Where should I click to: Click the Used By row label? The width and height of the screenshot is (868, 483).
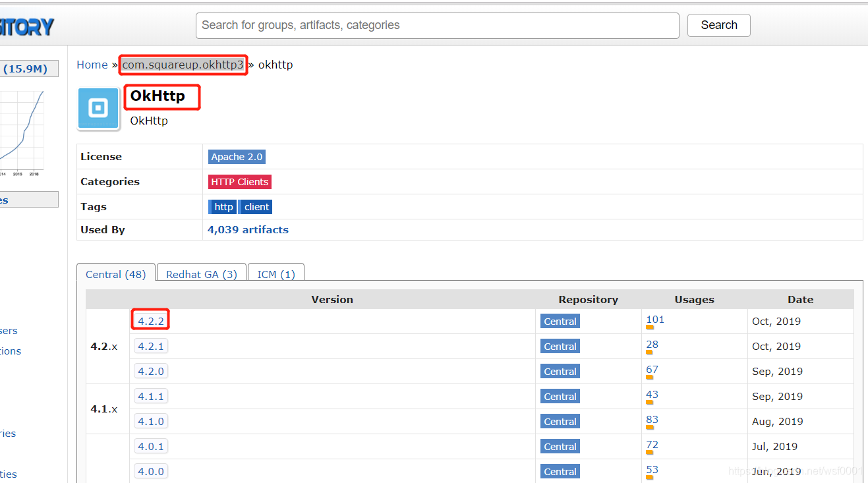(x=103, y=230)
